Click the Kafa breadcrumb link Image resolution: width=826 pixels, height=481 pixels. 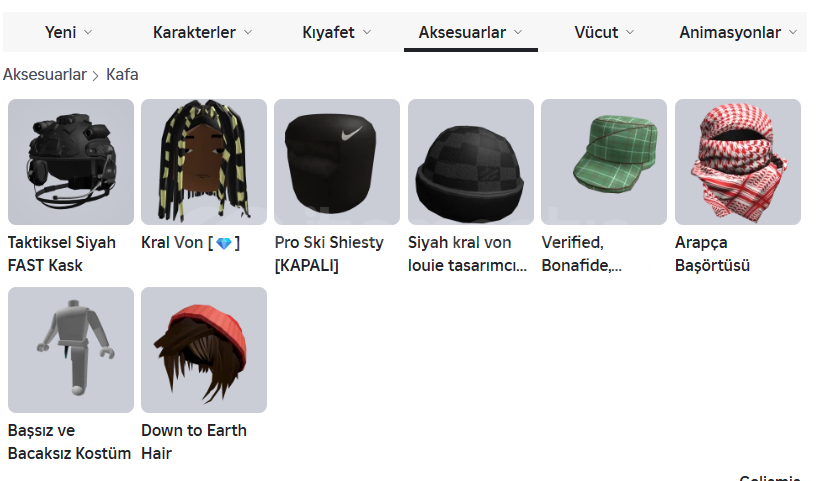click(122, 75)
